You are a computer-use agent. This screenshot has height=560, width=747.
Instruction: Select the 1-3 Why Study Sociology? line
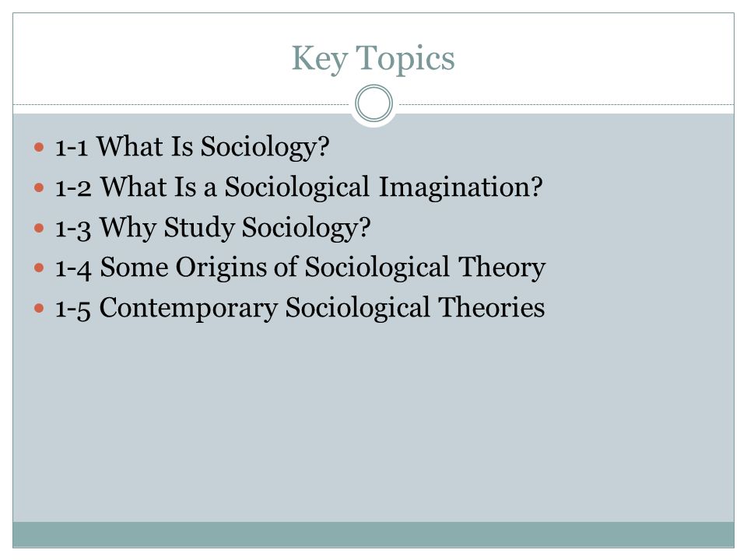tap(212, 227)
